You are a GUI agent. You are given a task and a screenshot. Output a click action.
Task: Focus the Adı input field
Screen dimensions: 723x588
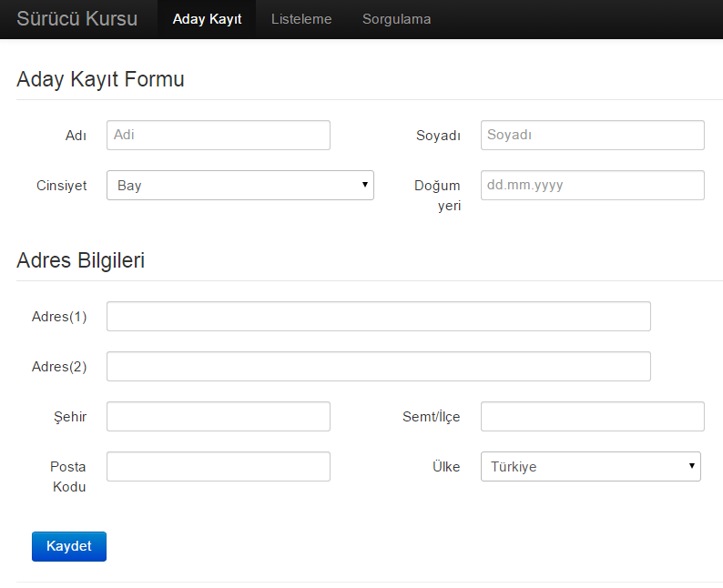click(219, 135)
